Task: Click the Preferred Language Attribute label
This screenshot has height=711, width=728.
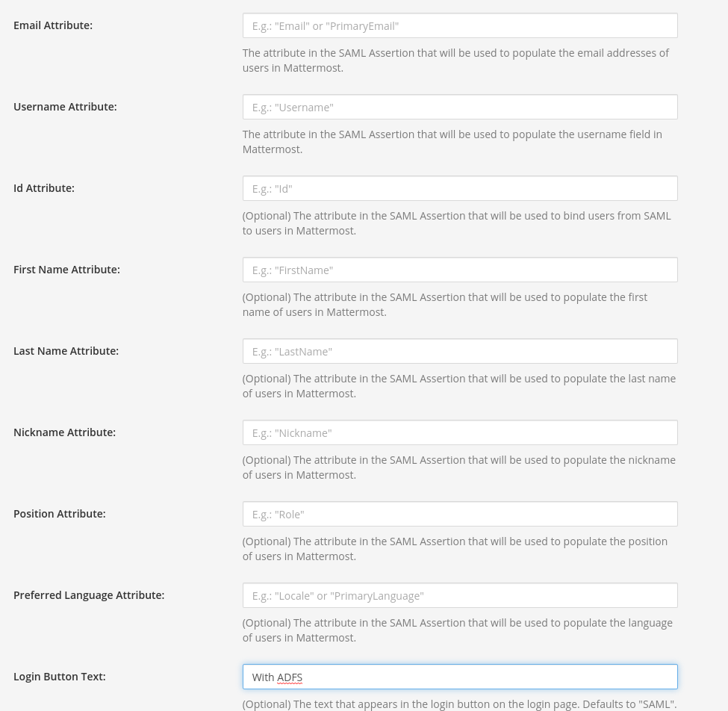Action: pos(89,594)
